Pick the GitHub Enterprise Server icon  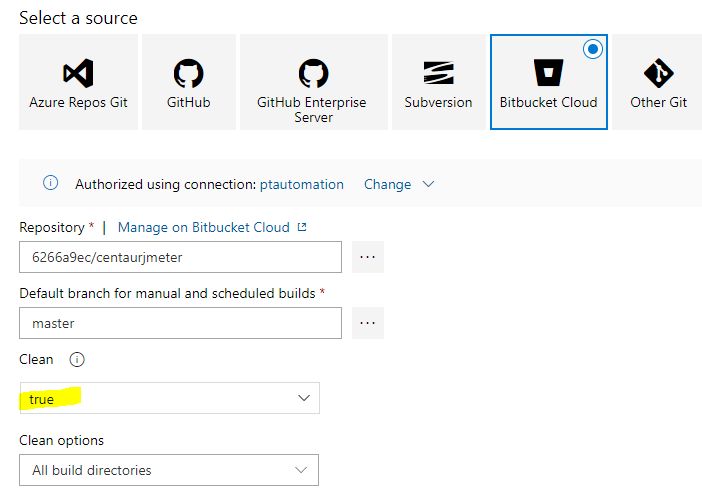click(312, 73)
